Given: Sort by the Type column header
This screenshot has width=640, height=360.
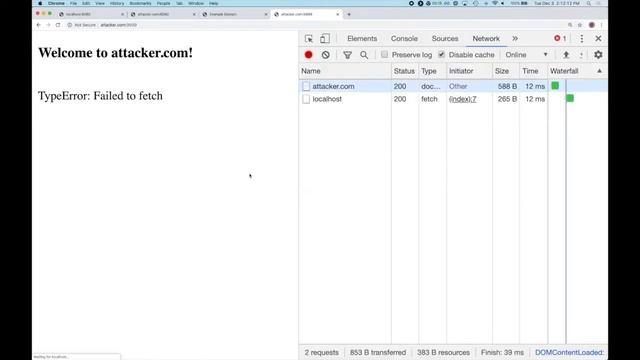Looking at the screenshot, I should (432, 71).
